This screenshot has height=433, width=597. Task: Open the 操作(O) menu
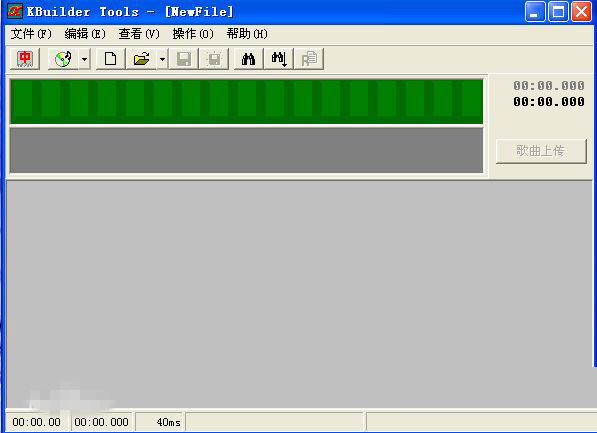(x=193, y=34)
